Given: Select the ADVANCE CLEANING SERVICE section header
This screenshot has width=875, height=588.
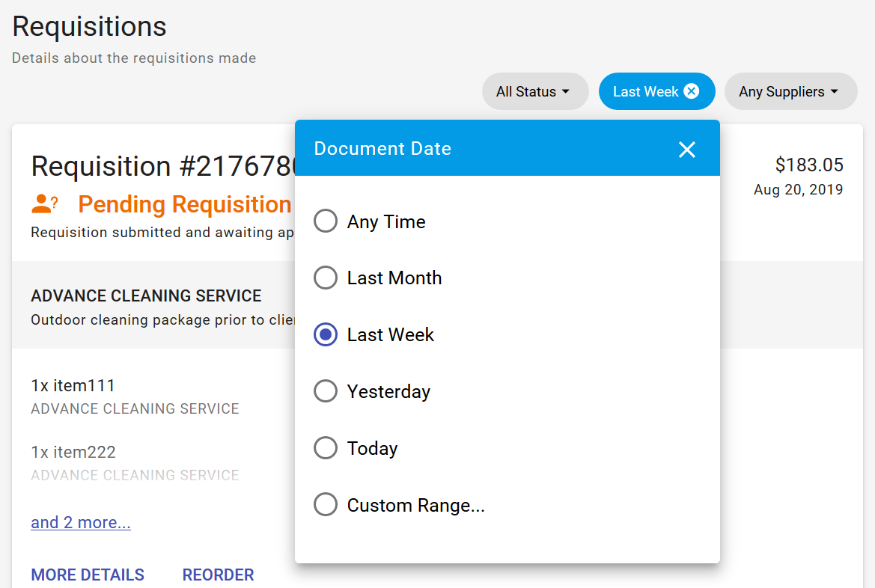Looking at the screenshot, I should (146, 295).
